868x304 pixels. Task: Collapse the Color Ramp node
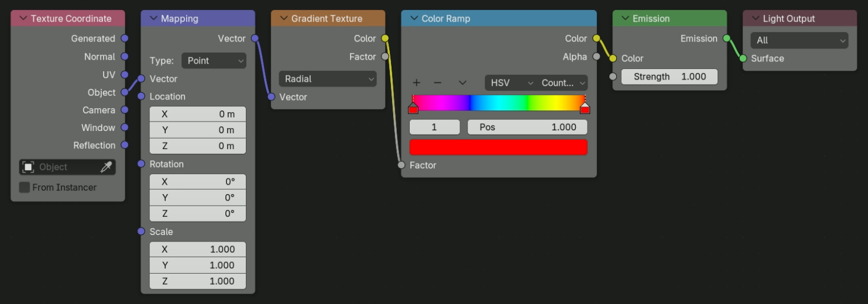tap(414, 19)
